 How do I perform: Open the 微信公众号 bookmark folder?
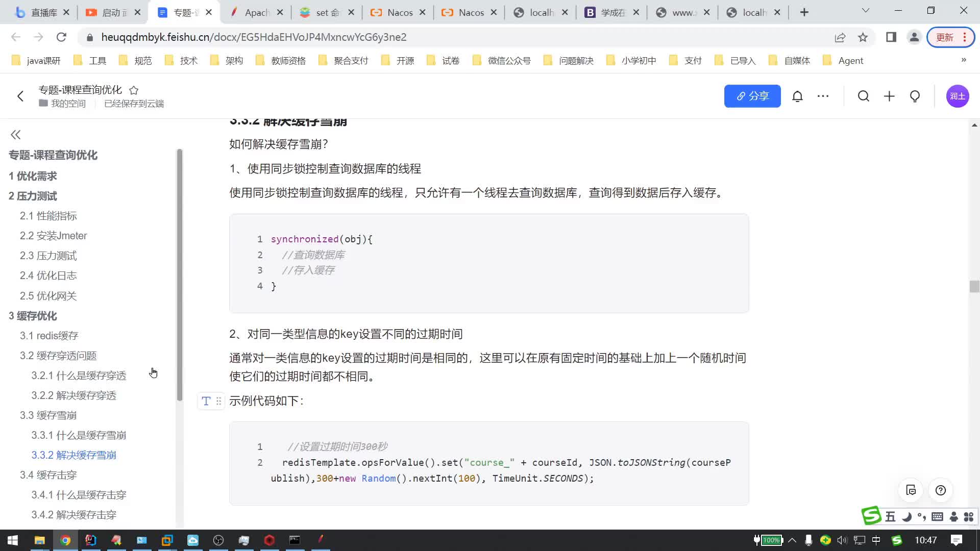502,61
